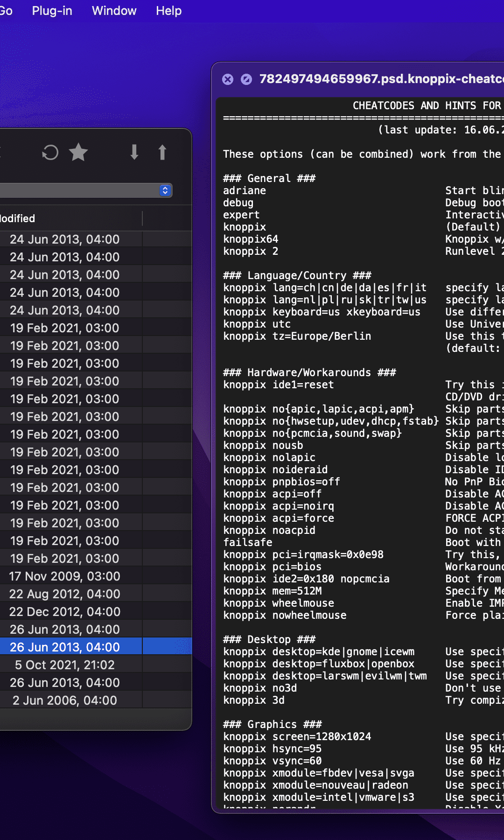Click the '### General ###' heading text
The width and height of the screenshot is (504, 840).
269,178
